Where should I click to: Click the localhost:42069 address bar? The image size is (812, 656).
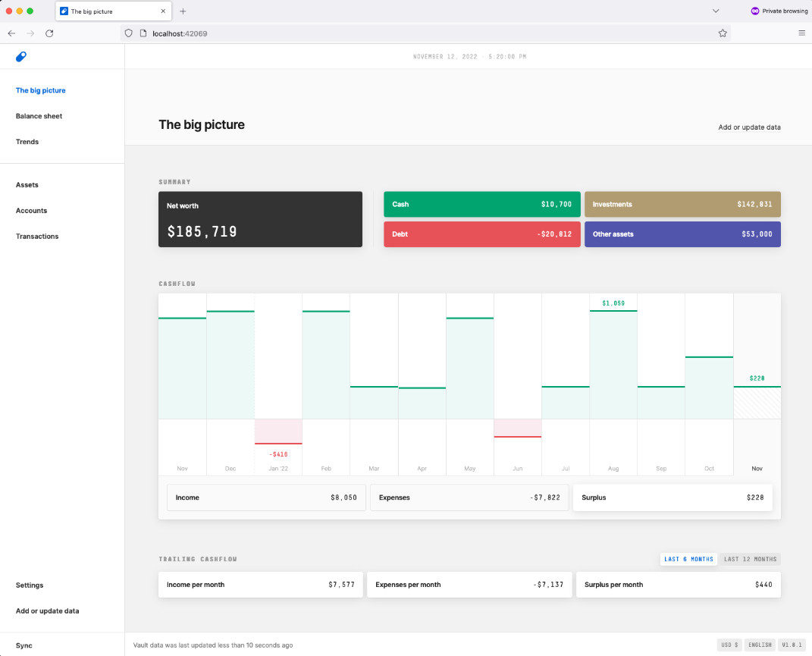[x=425, y=33]
